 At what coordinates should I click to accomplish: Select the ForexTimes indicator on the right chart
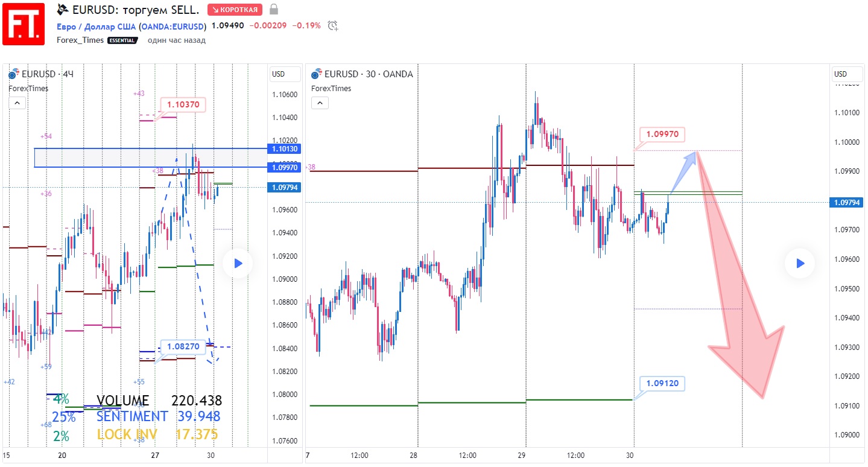pyautogui.click(x=331, y=88)
